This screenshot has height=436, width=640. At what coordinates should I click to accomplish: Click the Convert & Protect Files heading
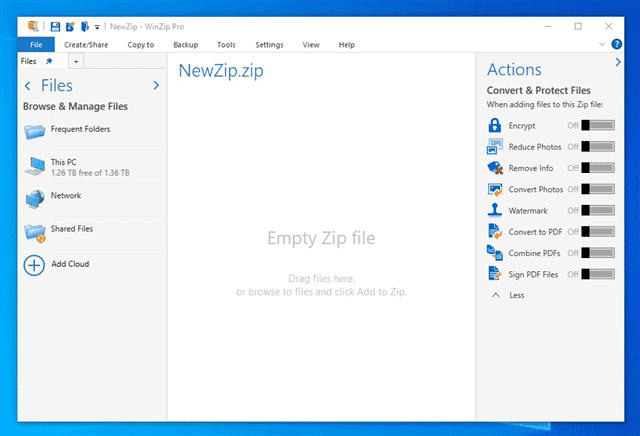pyautogui.click(x=538, y=90)
